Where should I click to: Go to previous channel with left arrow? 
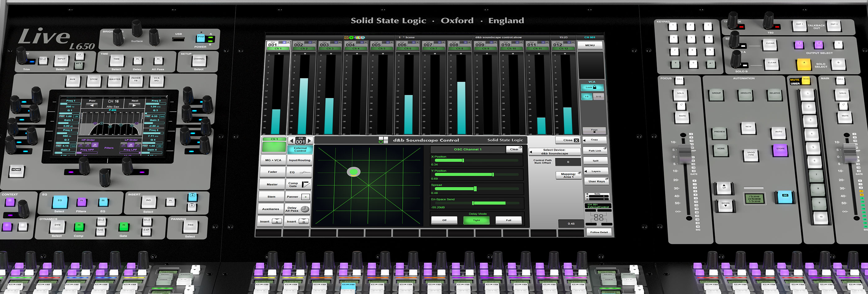tap(291, 140)
